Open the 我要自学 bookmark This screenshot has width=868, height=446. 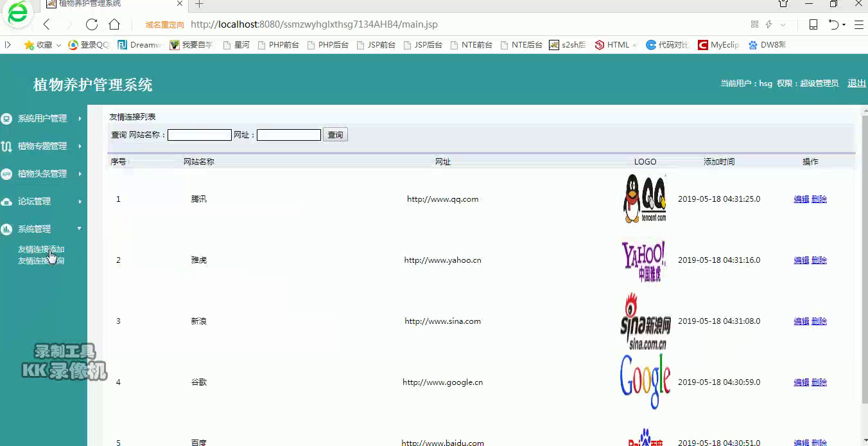pyautogui.click(x=191, y=45)
